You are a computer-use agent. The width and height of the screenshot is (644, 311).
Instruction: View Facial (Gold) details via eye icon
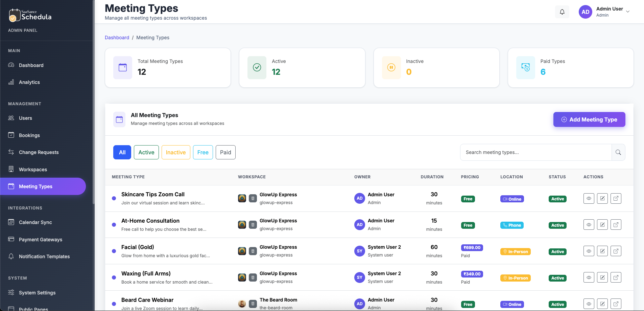click(x=589, y=251)
